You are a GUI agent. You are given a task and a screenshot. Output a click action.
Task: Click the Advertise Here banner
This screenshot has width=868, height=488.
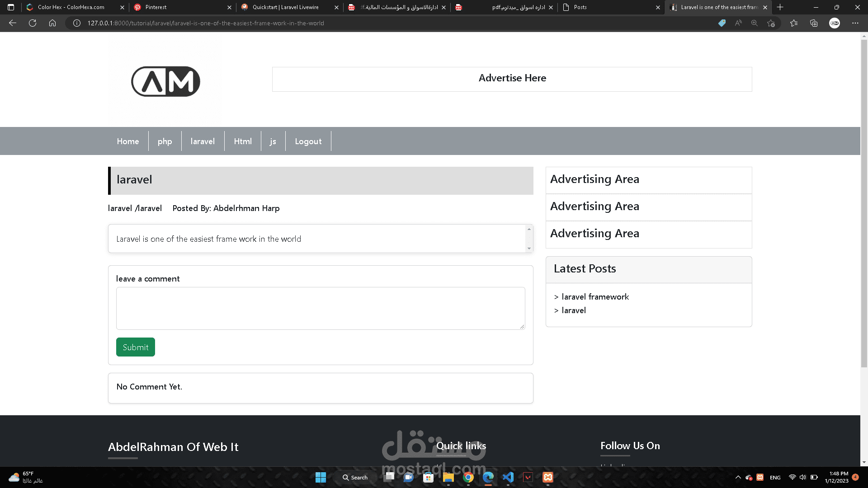[x=512, y=79]
